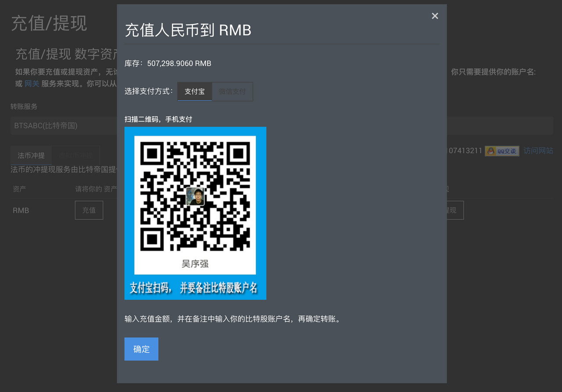562x392 pixels.
Task: Click the 输入充值金额 instruction text
Action: click(x=233, y=319)
